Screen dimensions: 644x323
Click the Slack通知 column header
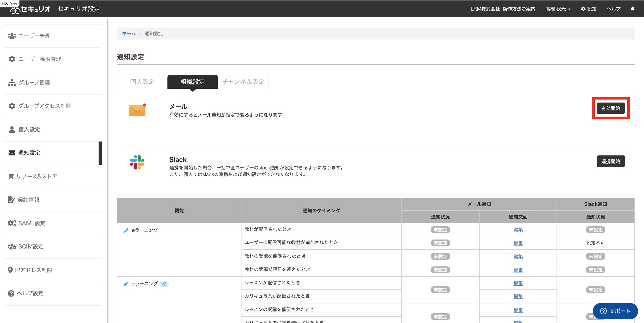tap(596, 204)
